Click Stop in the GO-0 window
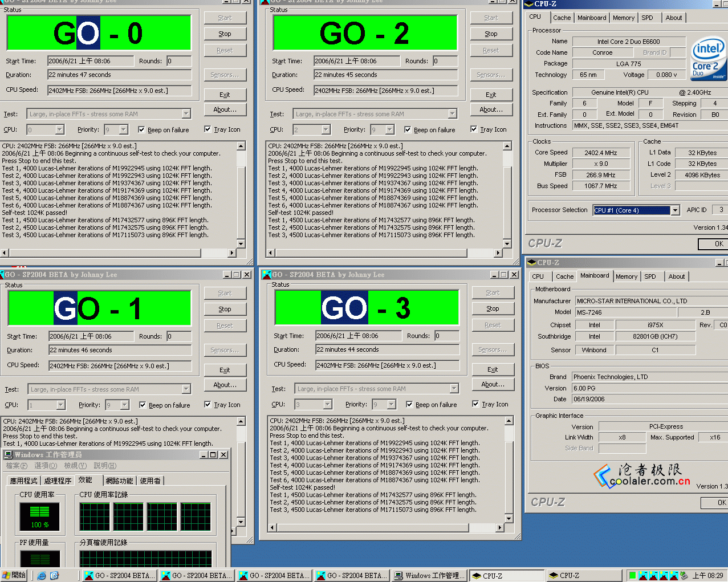 225,34
